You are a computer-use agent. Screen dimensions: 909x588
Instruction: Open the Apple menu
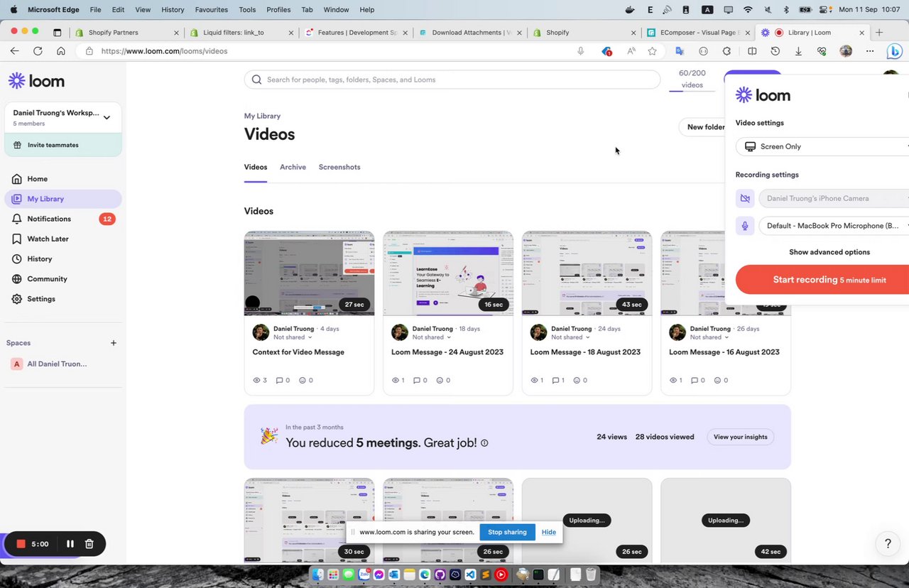[x=13, y=10]
